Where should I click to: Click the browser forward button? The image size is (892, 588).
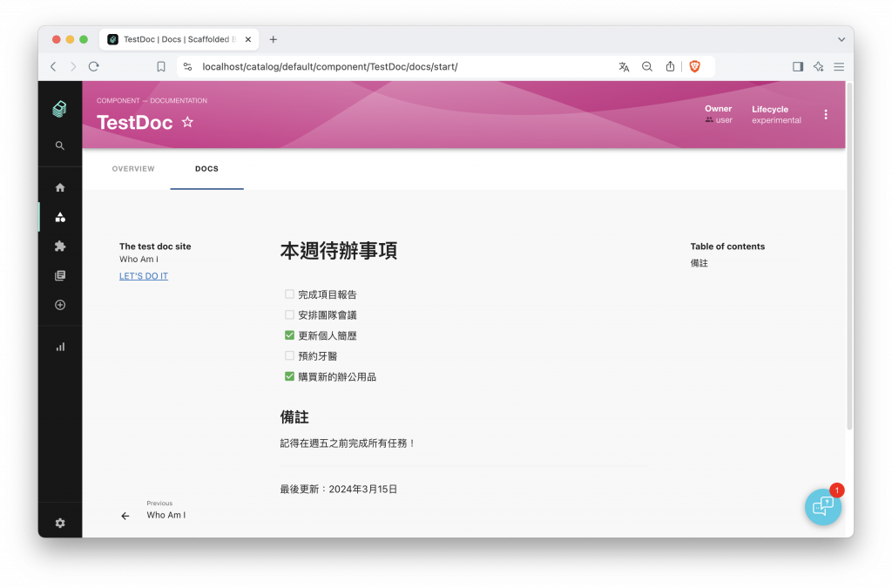[x=73, y=66]
